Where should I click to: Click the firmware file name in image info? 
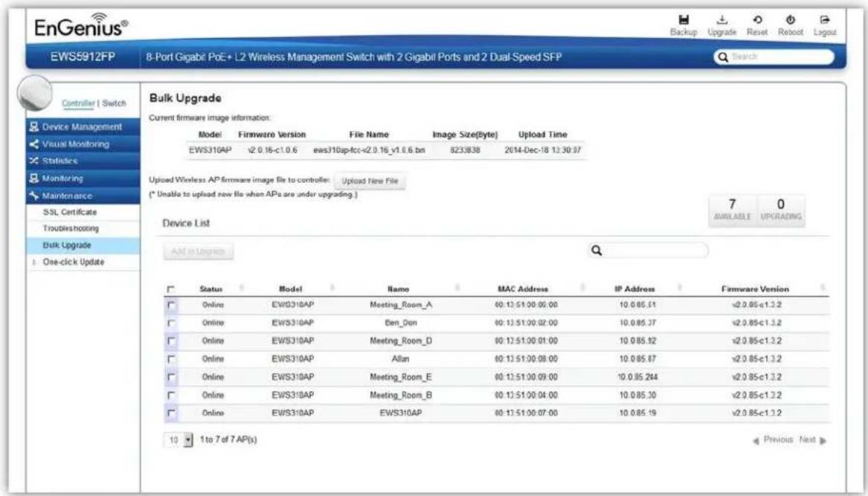click(369, 150)
